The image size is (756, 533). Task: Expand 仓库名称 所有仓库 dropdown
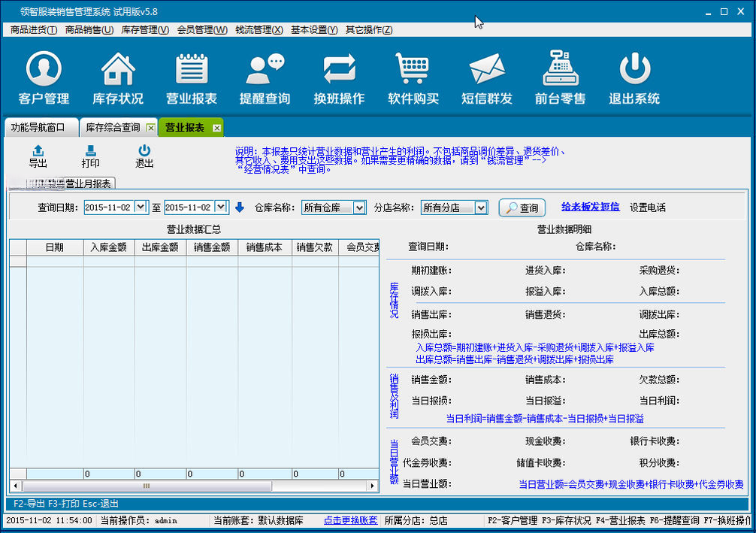tap(359, 208)
